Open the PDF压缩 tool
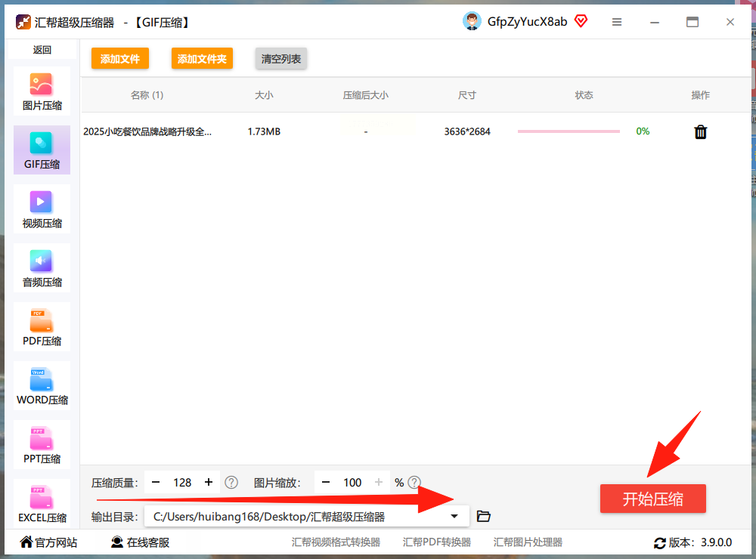This screenshot has height=559, width=756. [x=42, y=327]
